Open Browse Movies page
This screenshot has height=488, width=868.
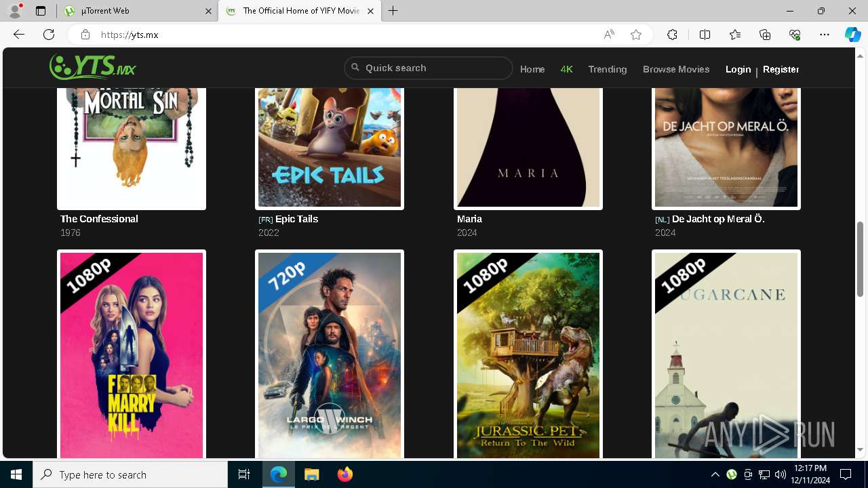676,69
